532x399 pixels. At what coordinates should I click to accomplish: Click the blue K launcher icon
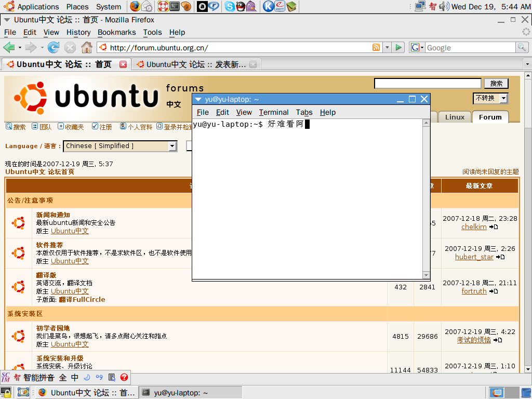pos(269,6)
